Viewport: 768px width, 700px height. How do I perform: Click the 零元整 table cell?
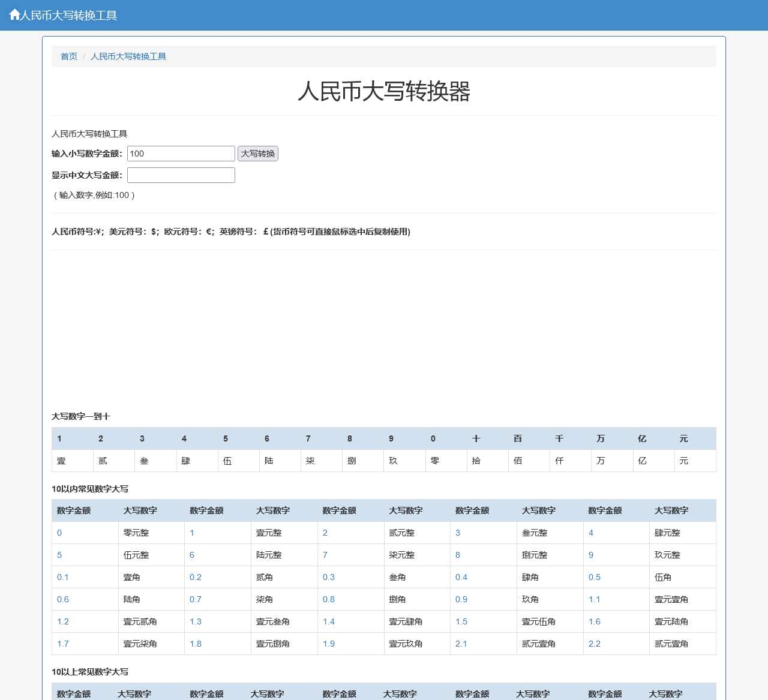[151, 533]
